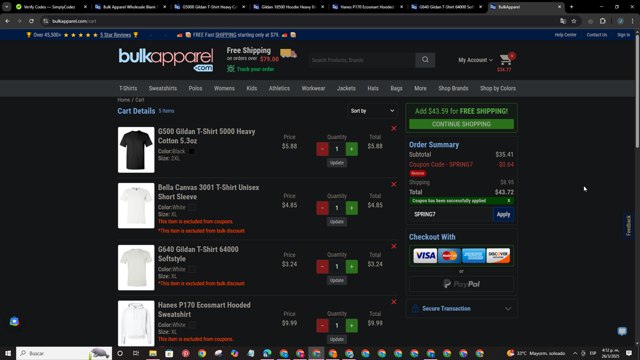Click the product search field
This screenshot has height=360, width=640.
[362, 60]
